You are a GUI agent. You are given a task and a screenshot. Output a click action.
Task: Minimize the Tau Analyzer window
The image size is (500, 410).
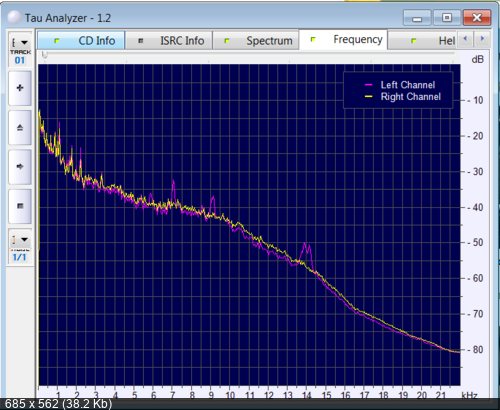pyautogui.click(x=417, y=18)
